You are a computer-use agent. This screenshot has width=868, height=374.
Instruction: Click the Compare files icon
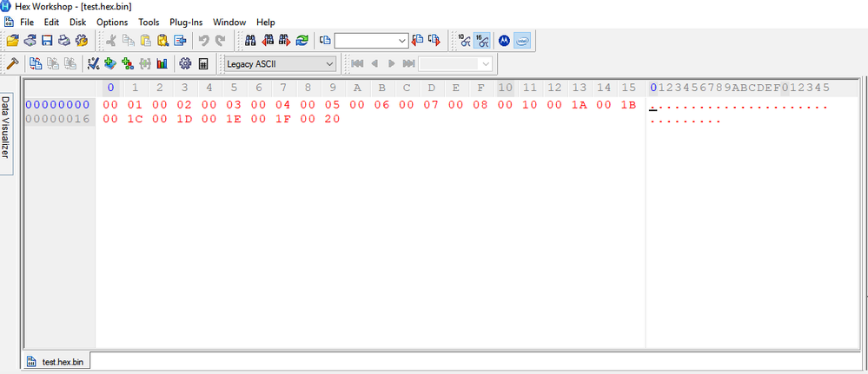coord(36,63)
